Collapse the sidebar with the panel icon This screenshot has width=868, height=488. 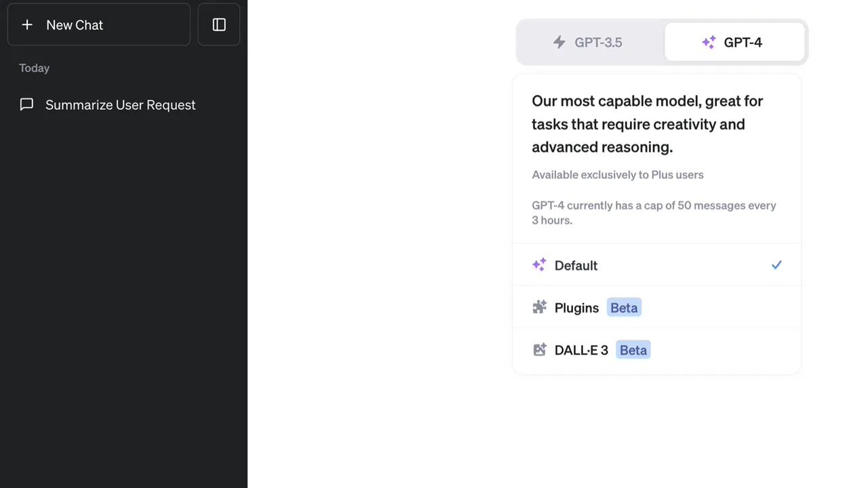click(219, 25)
